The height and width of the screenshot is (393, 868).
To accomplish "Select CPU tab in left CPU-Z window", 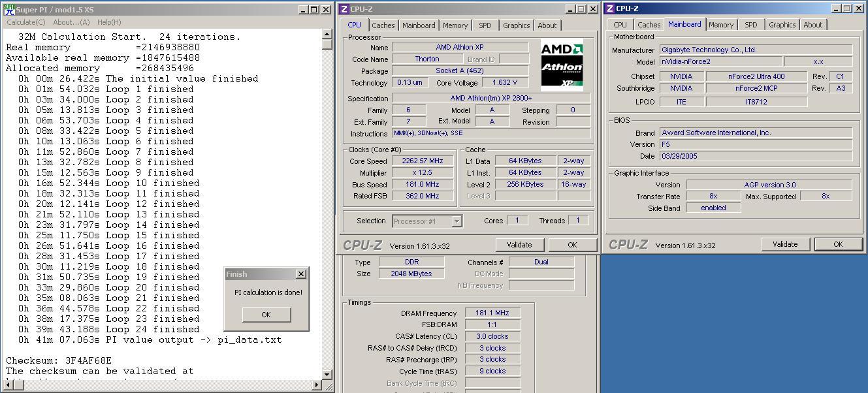I will (354, 25).
